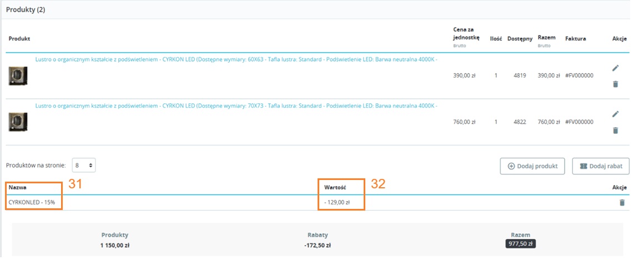Click the 977,50 zł total badge
The width and height of the screenshot is (644, 265).
point(520,243)
